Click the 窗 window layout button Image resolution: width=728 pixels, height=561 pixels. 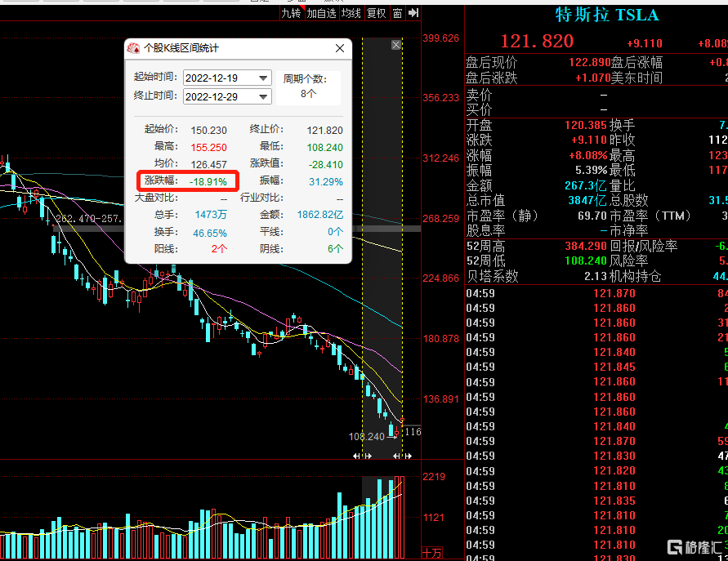coord(397,13)
